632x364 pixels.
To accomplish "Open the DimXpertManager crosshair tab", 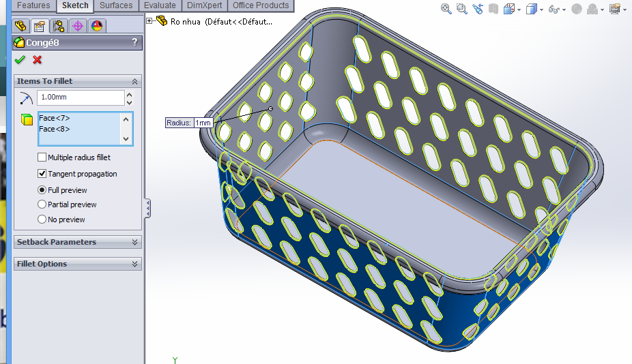I will (77, 27).
